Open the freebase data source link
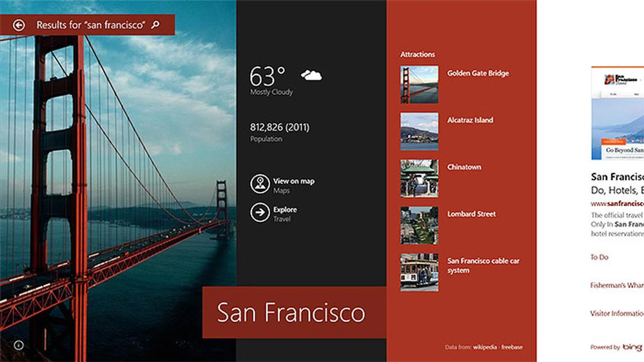Viewport: 644px width, 362px height. coord(512,347)
